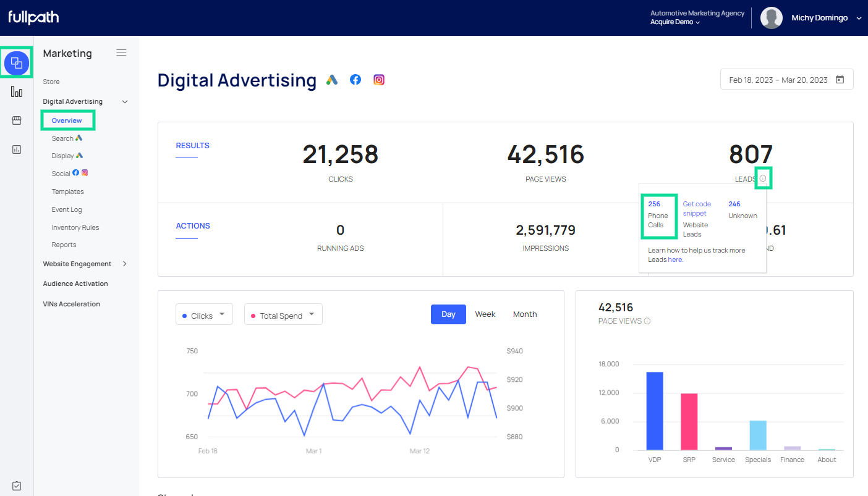Open the reports icon in left rail
868x496 pixels.
coord(17,149)
